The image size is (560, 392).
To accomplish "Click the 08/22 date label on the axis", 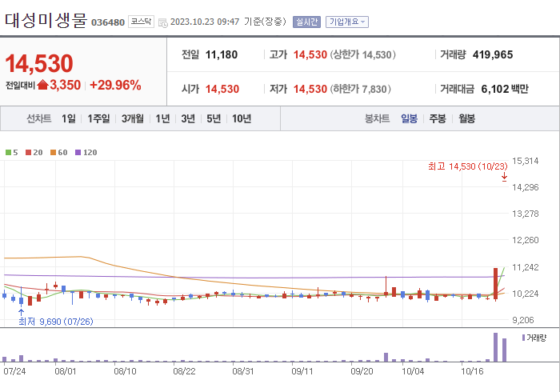I will pyautogui.click(x=184, y=371).
